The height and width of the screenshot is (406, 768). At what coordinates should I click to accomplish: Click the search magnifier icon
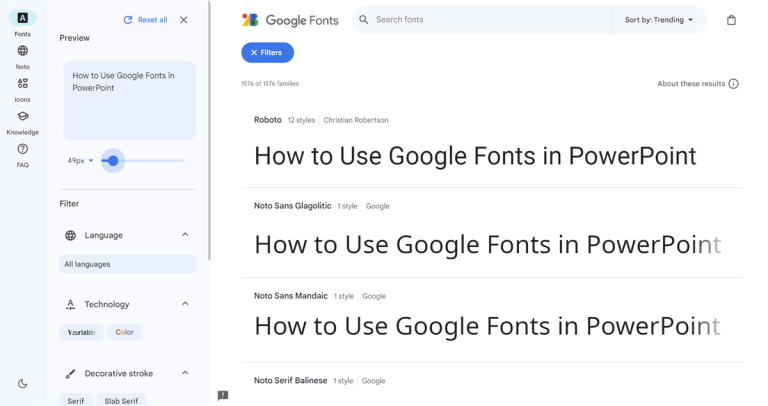(x=363, y=20)
